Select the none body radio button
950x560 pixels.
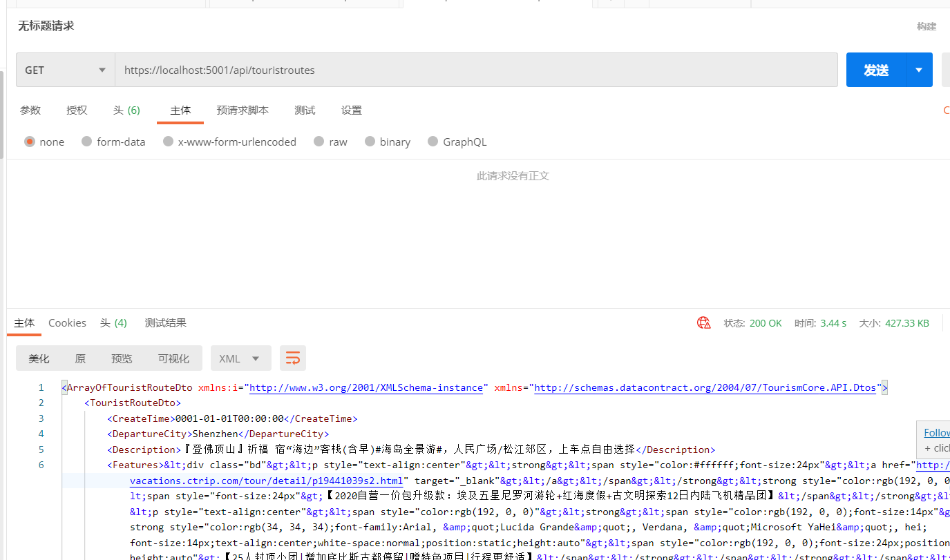pyautogui.click(x=30, y=142)
